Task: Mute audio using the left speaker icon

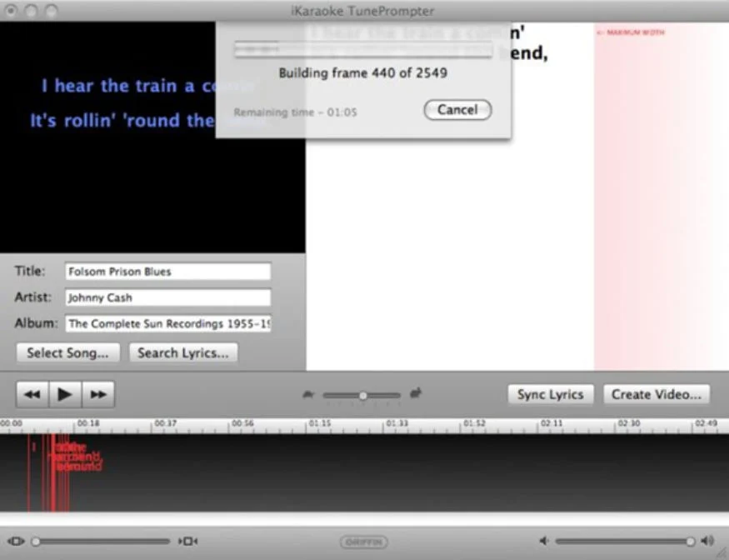Action: point(545,541)
